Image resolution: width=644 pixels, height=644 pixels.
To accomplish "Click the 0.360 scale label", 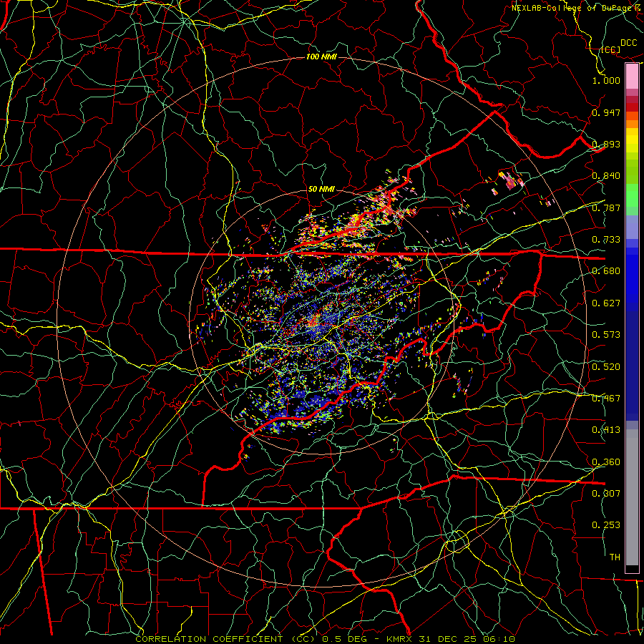I will [x=606, y=462].
